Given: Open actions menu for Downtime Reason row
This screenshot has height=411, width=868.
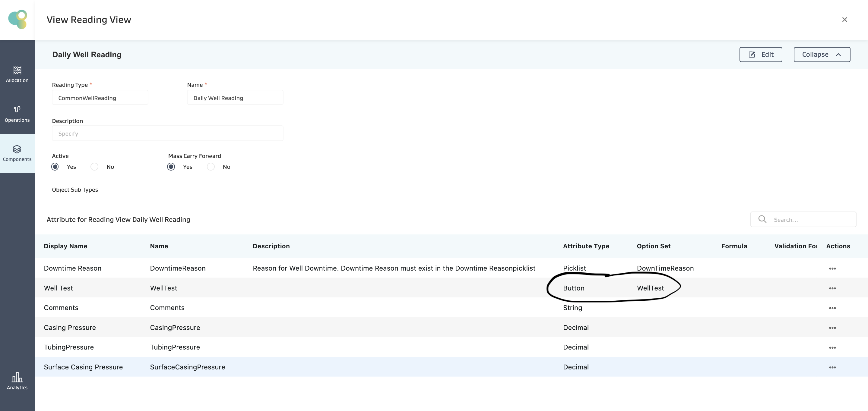Looking at the screenshot, I should (x=832, y=268).
